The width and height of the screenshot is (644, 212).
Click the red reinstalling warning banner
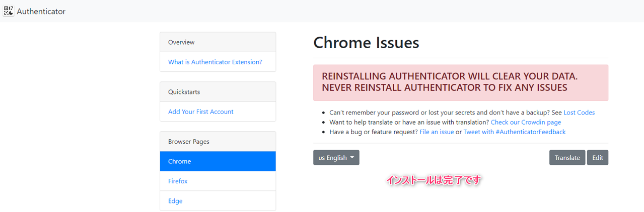point(461,82)
